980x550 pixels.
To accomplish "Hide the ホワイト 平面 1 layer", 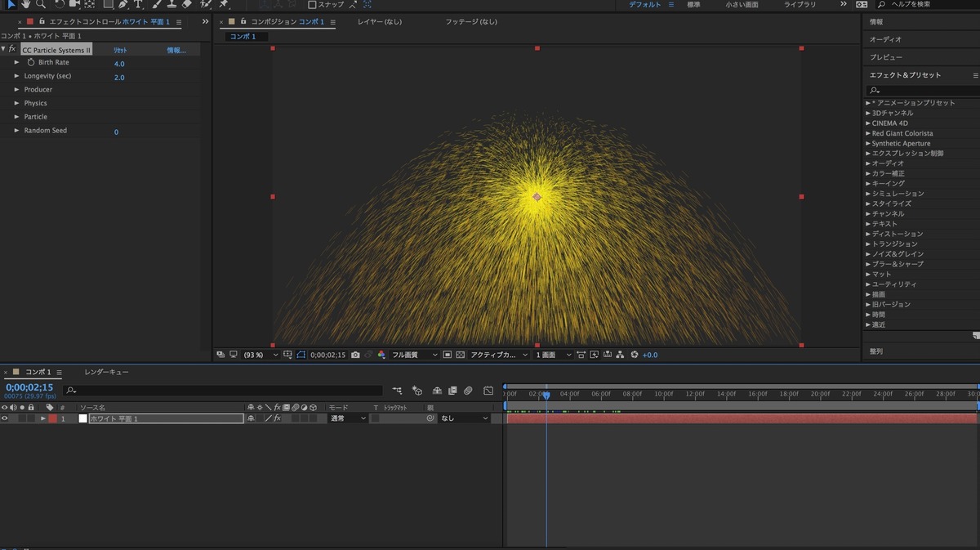I will coord(5,418).
